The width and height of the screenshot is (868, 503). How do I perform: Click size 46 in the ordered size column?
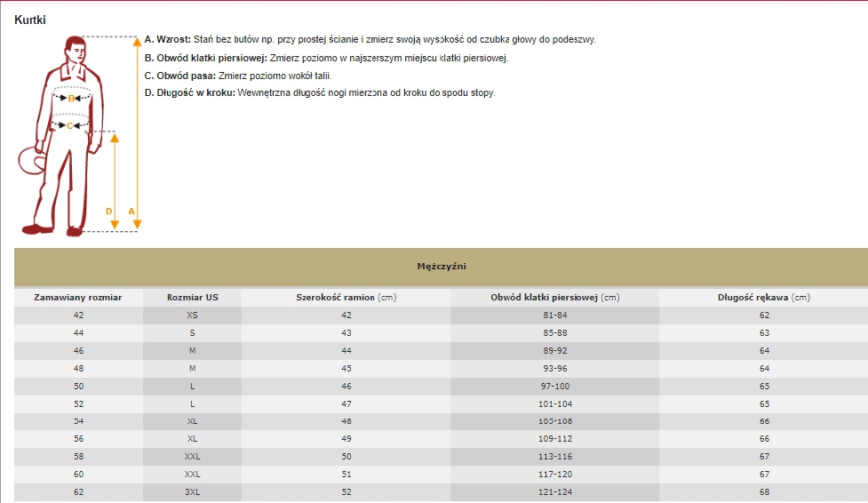78,351
